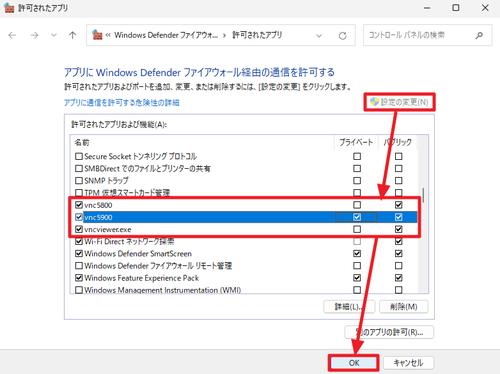Enable the SNMP トラップ checkbox
500x374 pixels.
79,181
